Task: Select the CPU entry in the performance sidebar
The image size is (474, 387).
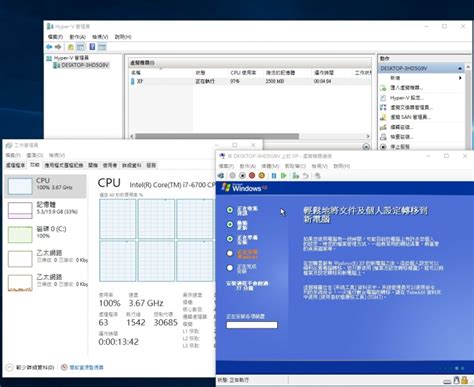Action: [x=45, y=185]
